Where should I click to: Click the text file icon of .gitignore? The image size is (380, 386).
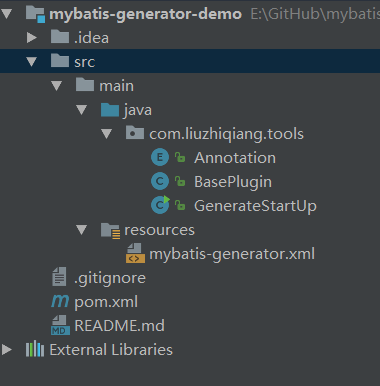pyautogui.click(x=59, y=277)
